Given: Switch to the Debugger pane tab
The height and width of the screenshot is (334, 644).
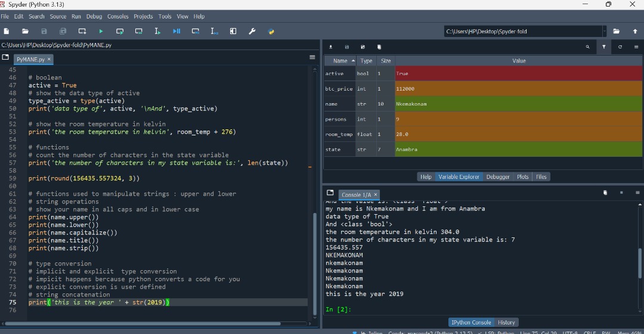Looking at the screenshot, I should coord(498,177).
